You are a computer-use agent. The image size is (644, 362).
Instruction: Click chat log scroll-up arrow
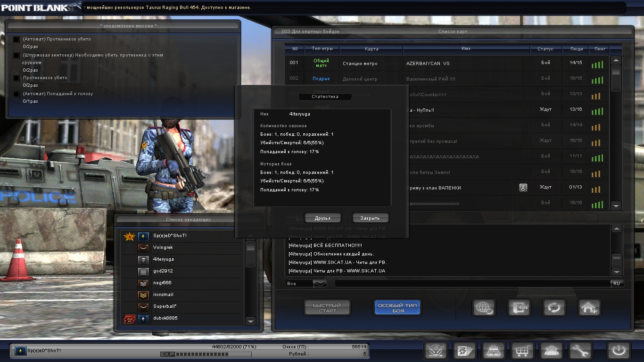click(x=616, y=229)
